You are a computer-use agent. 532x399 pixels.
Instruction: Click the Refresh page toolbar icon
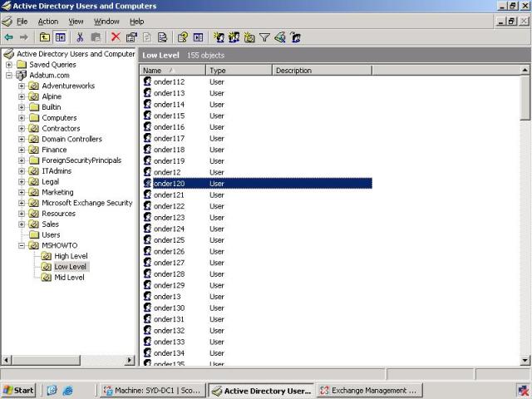(147, 37)
